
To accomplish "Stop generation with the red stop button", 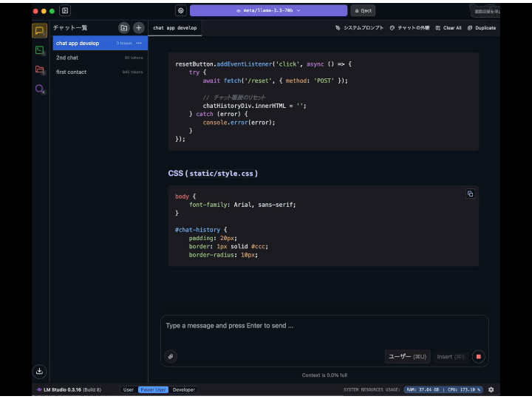I will click(x=478, y=357).
